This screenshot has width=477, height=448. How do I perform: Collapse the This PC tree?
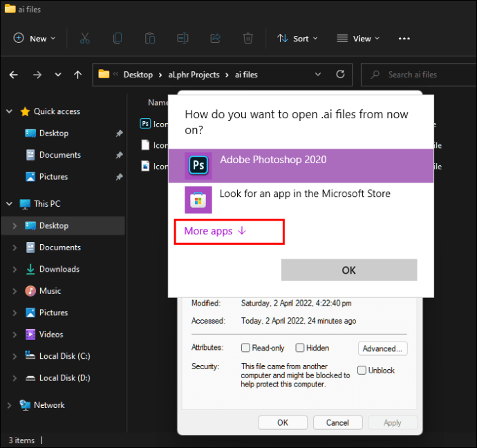(10, 204)
